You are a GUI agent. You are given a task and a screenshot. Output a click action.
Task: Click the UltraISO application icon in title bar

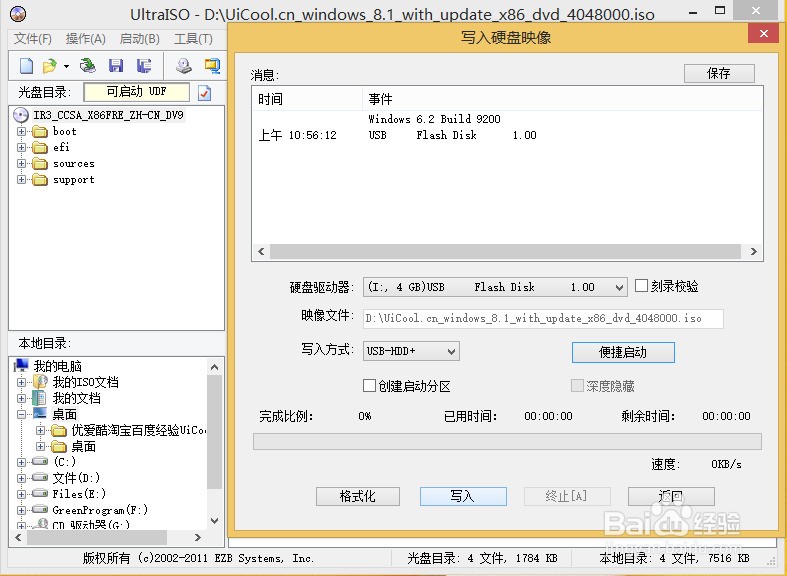coord(18,14)
